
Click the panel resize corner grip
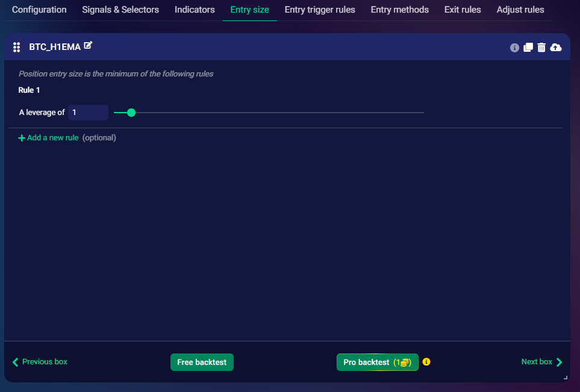click(565, 378)
